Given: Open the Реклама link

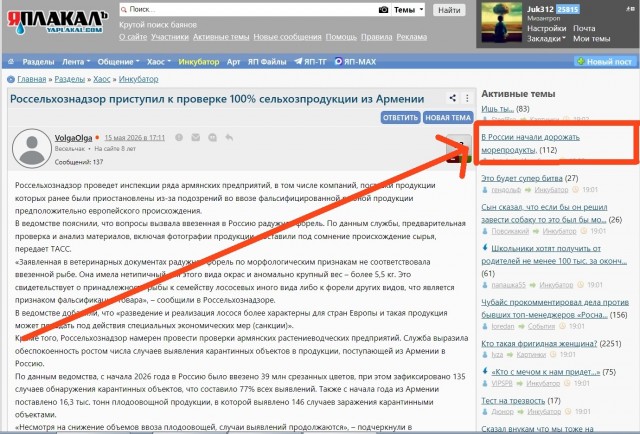Looking at the screenshot, I should pos(412,37).
